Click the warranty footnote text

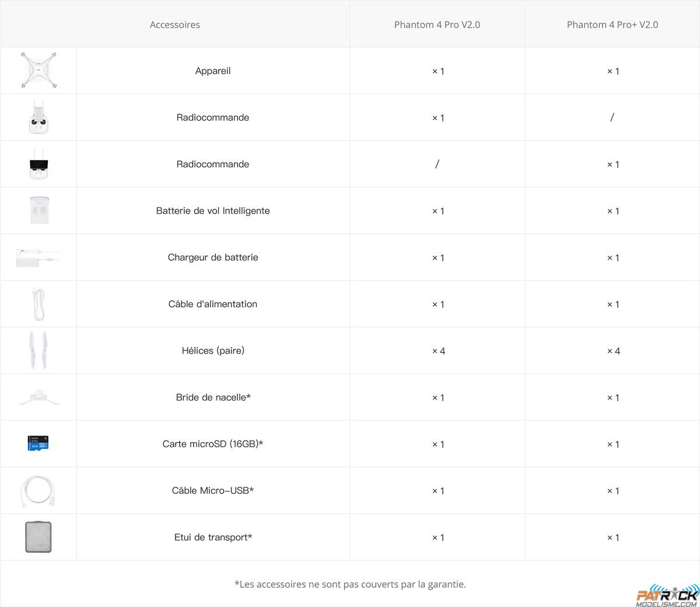(x=350, y=584)
